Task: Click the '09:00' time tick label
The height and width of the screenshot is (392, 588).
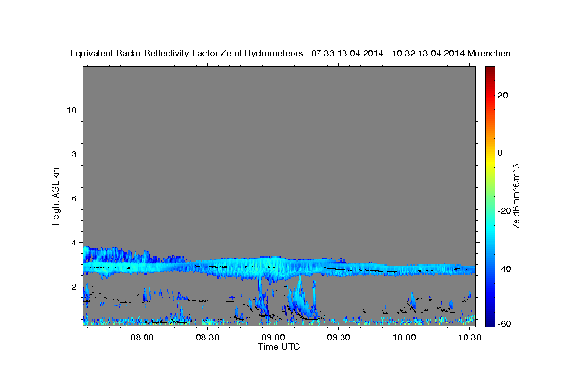Action: pyautogui.click(x=273, y=338)
